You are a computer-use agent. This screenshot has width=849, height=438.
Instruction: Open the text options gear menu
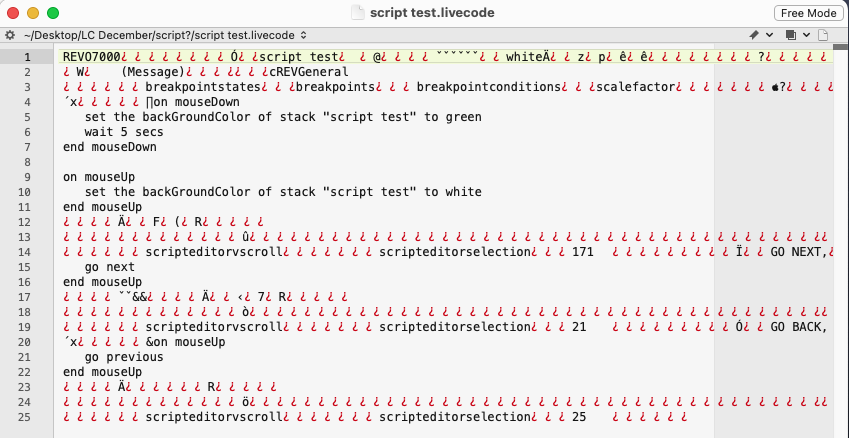pyautogui.click(x=10, y=35)
